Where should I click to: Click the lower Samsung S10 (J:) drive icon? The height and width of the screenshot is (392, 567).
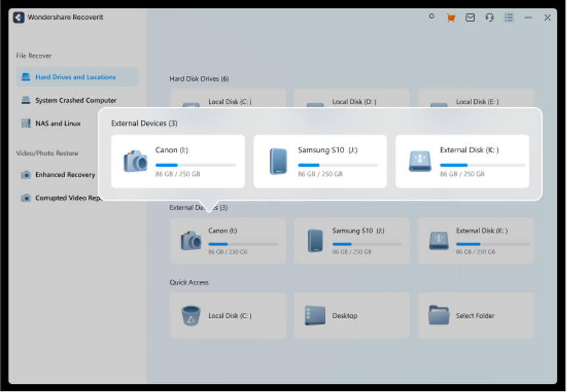pos(315,240)
